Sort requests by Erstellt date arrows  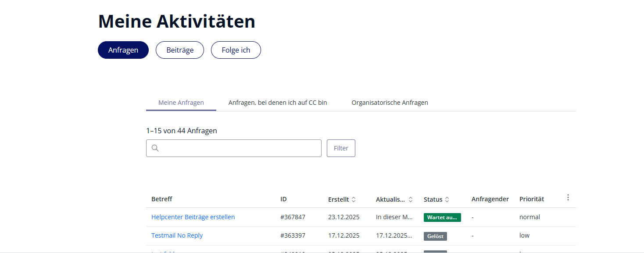(x=354, y=200)
